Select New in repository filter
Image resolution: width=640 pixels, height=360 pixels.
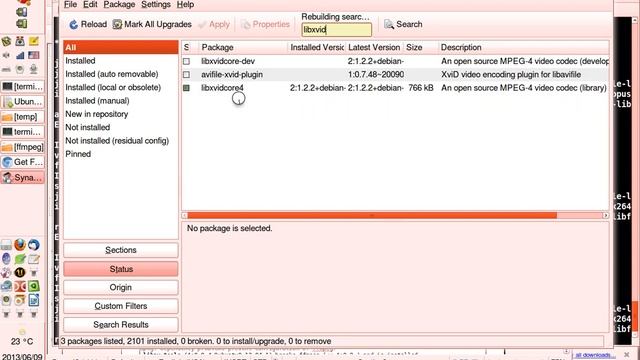(x=121, y=114)
